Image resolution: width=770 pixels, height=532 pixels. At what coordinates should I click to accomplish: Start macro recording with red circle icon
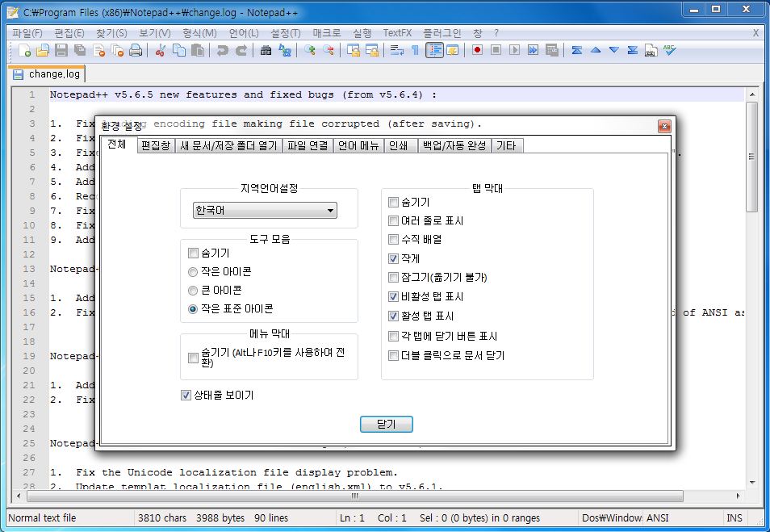(477, 50)
